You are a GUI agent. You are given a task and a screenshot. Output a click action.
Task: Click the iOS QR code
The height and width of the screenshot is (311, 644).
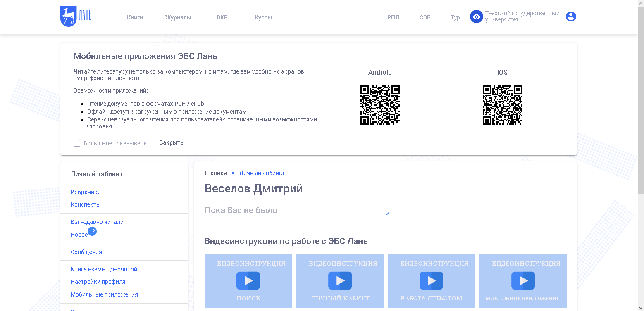tap(502, 105)
